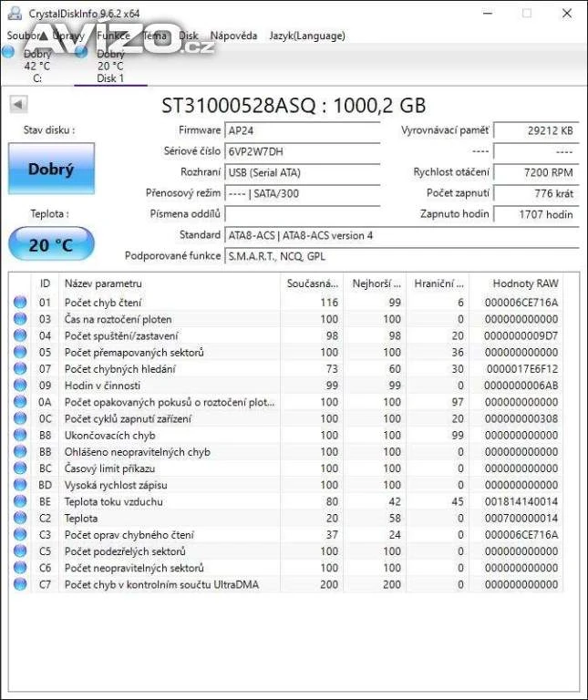Viewport: 588px width, 700px height.
Task: Click status orb for ID C6 uncorrectable sectors
Action: [20, 568]
